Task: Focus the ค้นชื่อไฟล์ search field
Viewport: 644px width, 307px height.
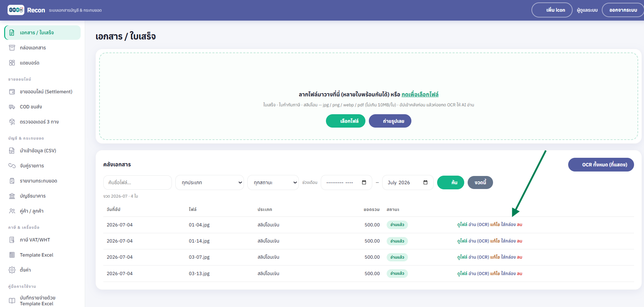Action: 138,182
